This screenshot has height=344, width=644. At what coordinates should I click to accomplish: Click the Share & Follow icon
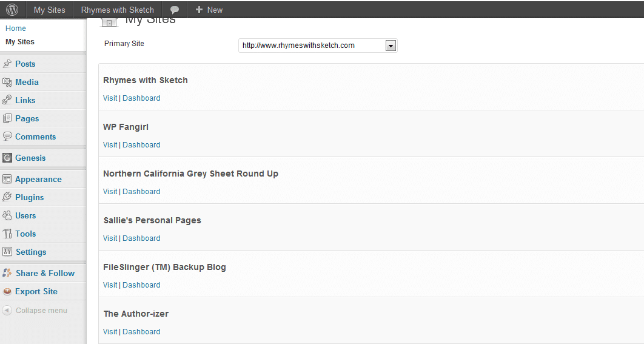click(7, 273)
